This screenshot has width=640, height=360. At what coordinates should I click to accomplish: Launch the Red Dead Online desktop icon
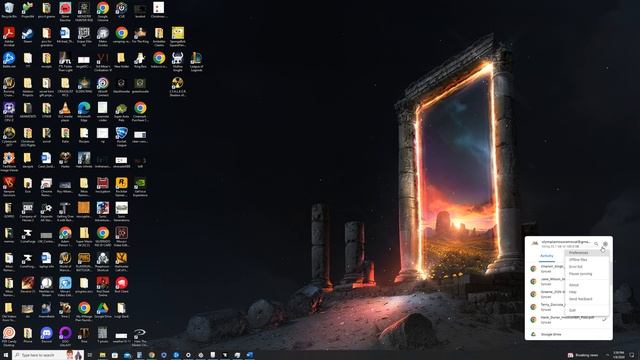click(x=103, y=286)
